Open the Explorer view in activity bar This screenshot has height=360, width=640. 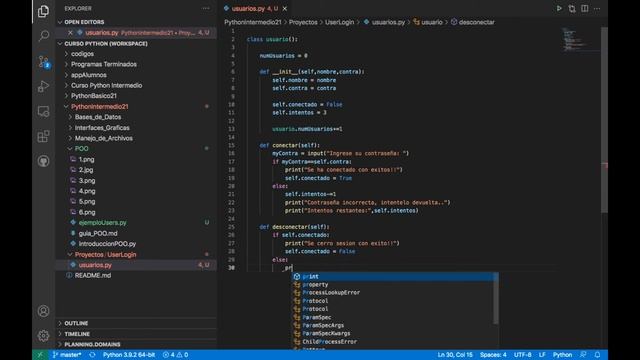[43, 11]
